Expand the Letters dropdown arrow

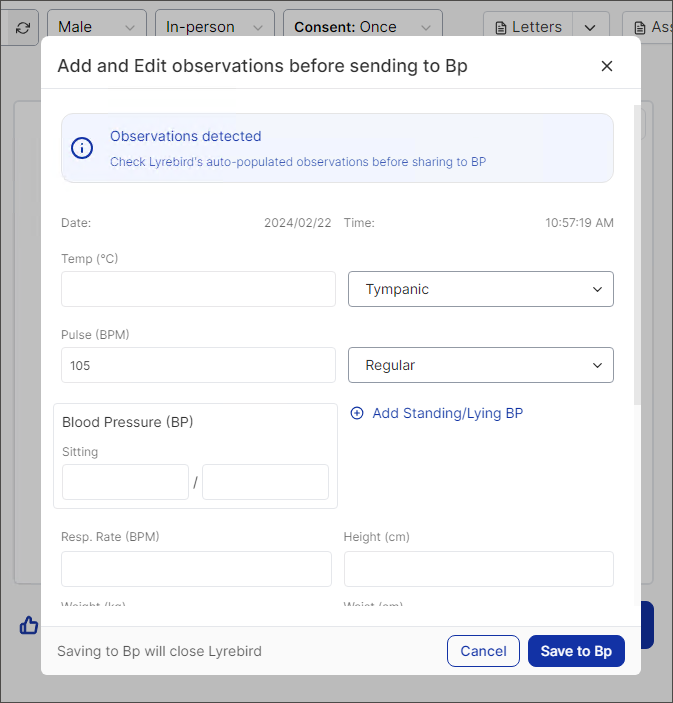tap(591, 28)
